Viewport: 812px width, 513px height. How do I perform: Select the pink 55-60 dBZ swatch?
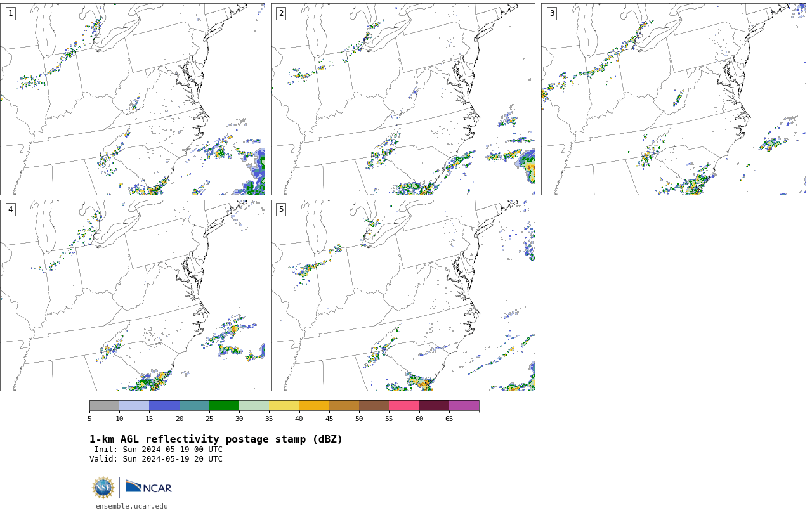click(404, 406)
